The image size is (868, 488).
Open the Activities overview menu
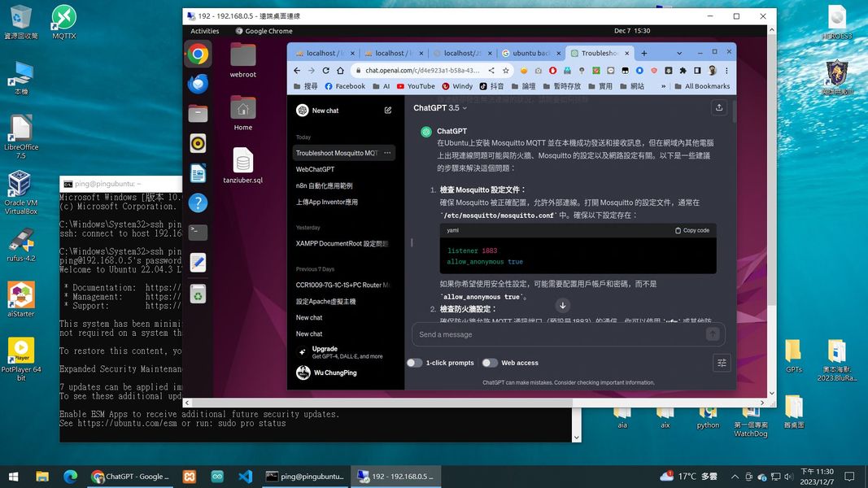[x=205, y=31]
